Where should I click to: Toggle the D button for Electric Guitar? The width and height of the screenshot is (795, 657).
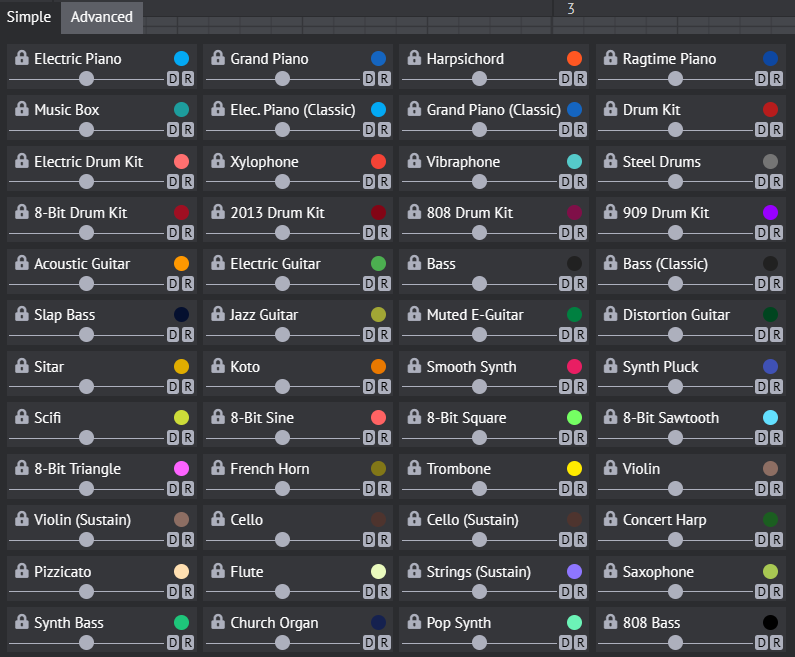tap(370, 283)
